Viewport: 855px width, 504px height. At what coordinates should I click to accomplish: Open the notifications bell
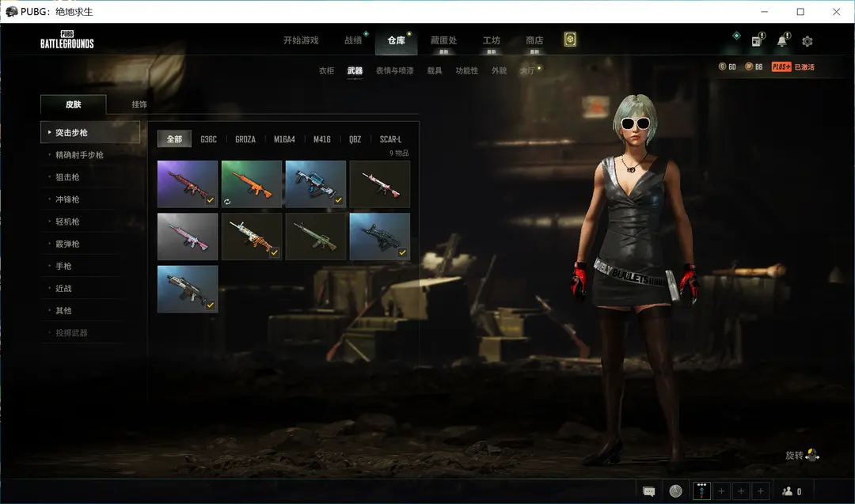[x=783, y=40]
